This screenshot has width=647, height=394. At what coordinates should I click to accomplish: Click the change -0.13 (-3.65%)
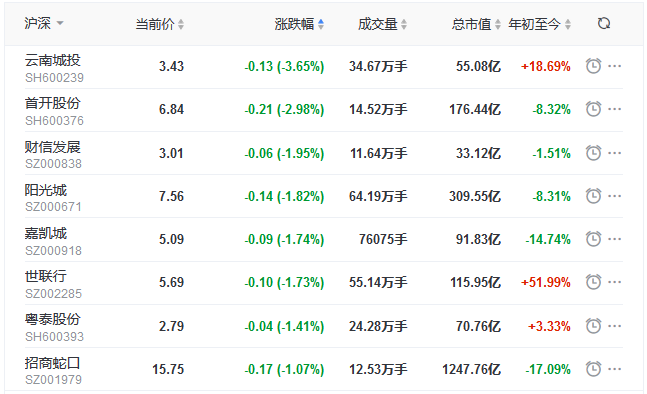[284, 66]
